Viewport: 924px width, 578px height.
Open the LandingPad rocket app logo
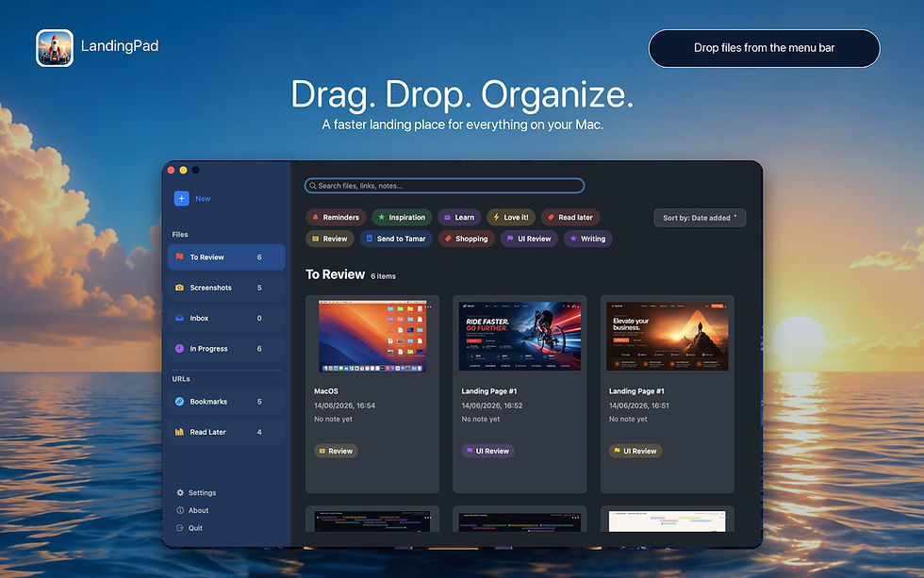coord(55,48)
